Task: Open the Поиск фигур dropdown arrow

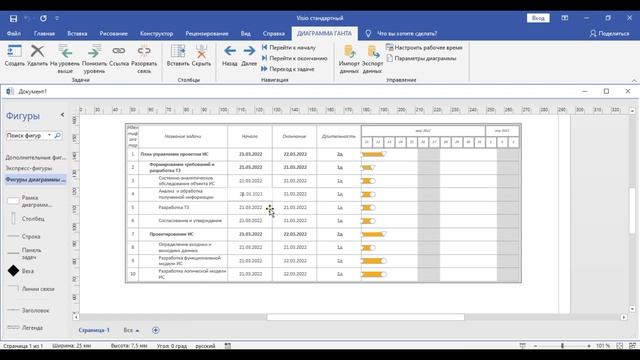Action: tap(49, 135)
